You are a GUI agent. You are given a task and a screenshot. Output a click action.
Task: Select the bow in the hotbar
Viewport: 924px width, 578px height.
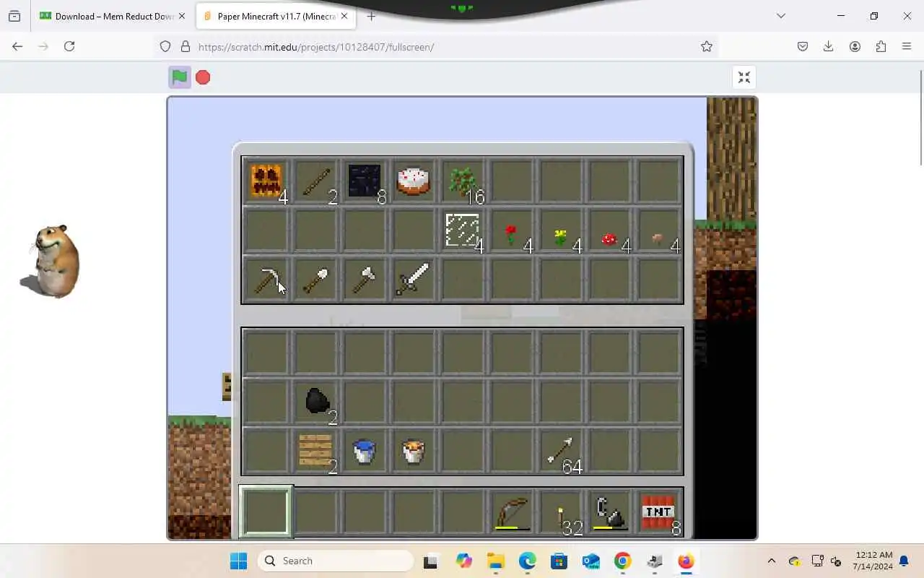pos(512,513)
